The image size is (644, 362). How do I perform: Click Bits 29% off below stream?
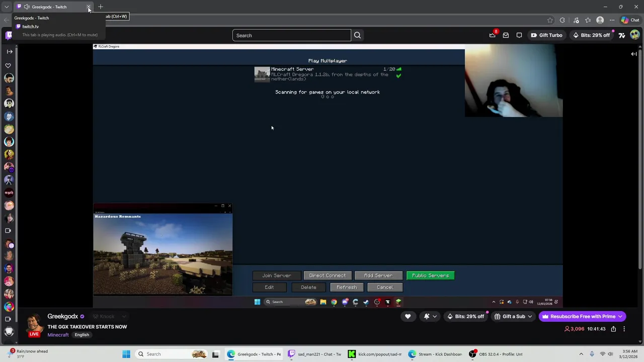[465, 316]
